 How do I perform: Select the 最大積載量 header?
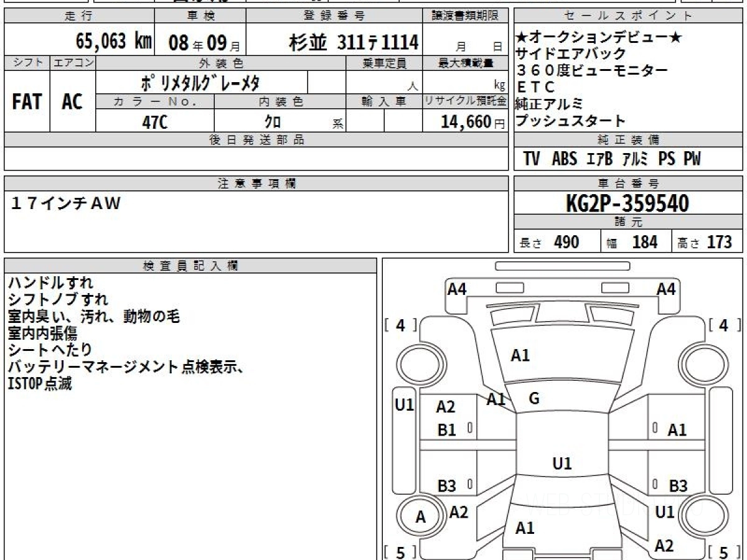point(466,63)
